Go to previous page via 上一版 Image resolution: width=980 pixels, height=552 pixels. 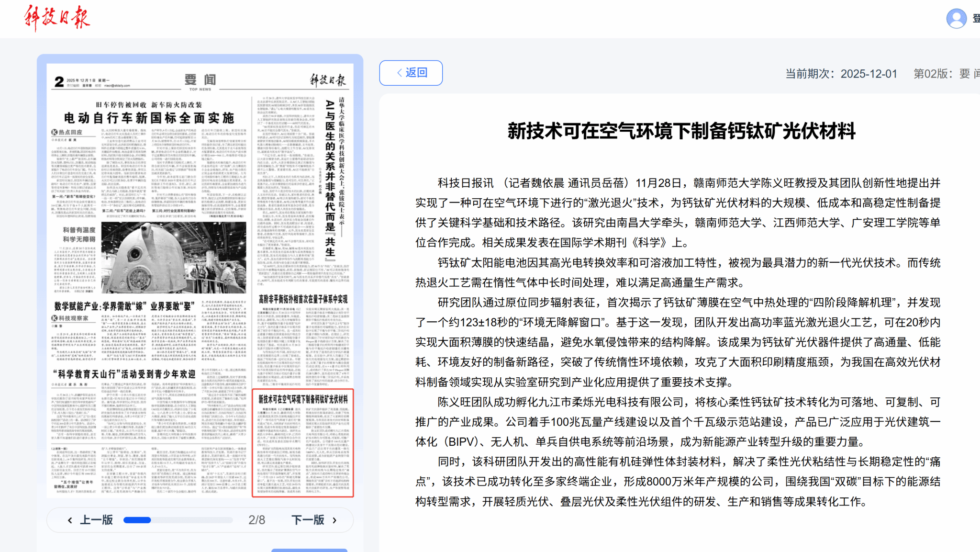tap(96, 520)
